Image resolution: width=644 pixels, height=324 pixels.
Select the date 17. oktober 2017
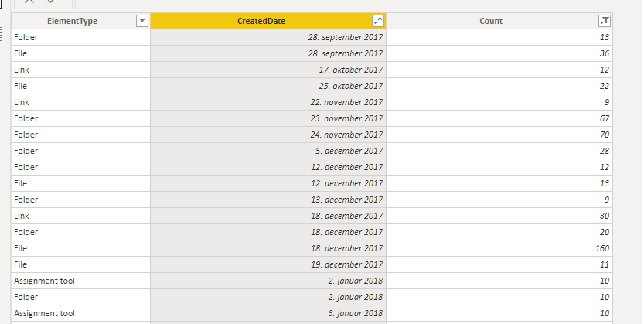(x=268, y=70)
